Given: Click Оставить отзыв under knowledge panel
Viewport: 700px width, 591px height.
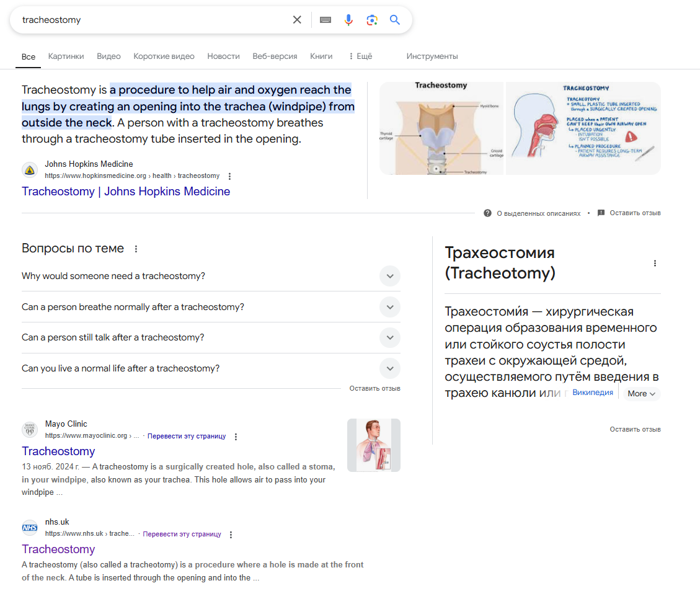Looking at the screenshot, I should [635, 429].
